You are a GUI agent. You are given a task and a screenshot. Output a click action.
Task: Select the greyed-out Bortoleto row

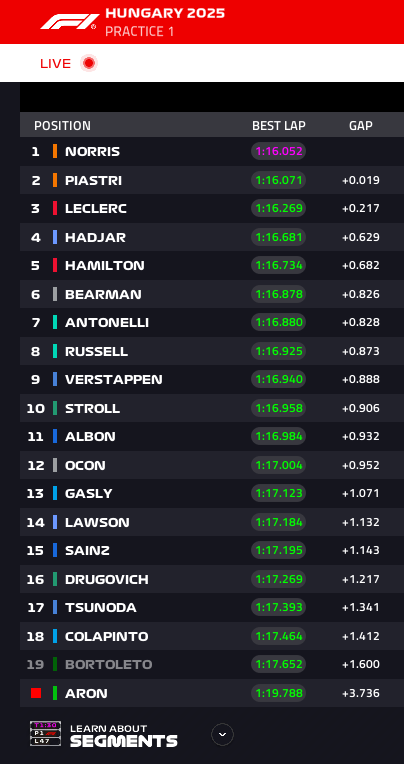point(212,664)
